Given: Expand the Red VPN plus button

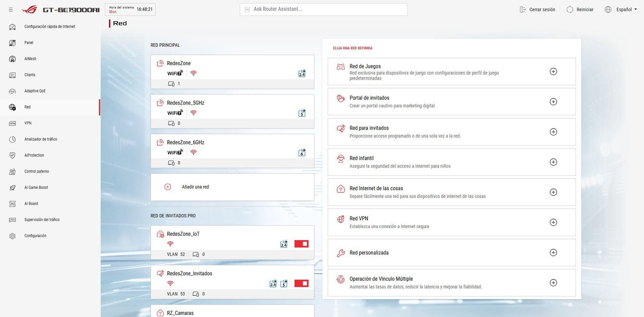Looking at the screenshot, I should tap(553, 222).
